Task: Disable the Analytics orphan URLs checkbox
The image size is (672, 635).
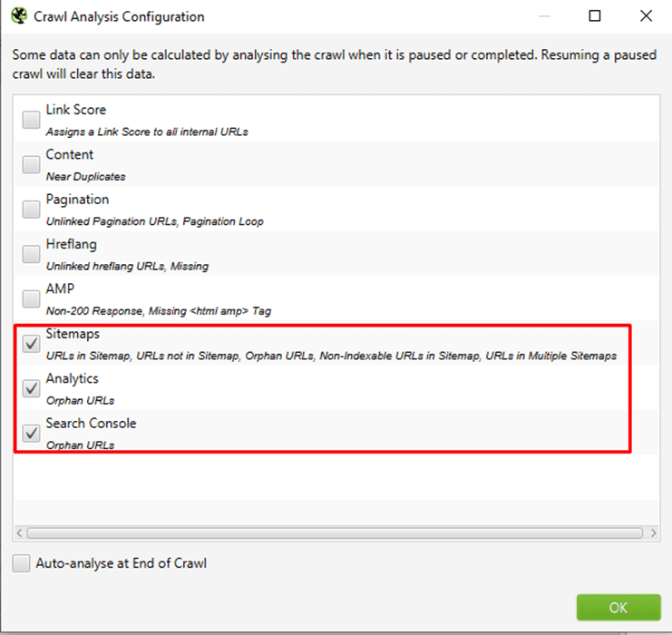Action: coord(31,388)
